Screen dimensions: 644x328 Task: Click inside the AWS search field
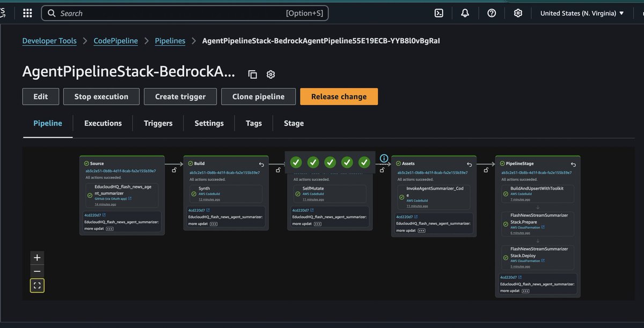click(x=161, y=12)
